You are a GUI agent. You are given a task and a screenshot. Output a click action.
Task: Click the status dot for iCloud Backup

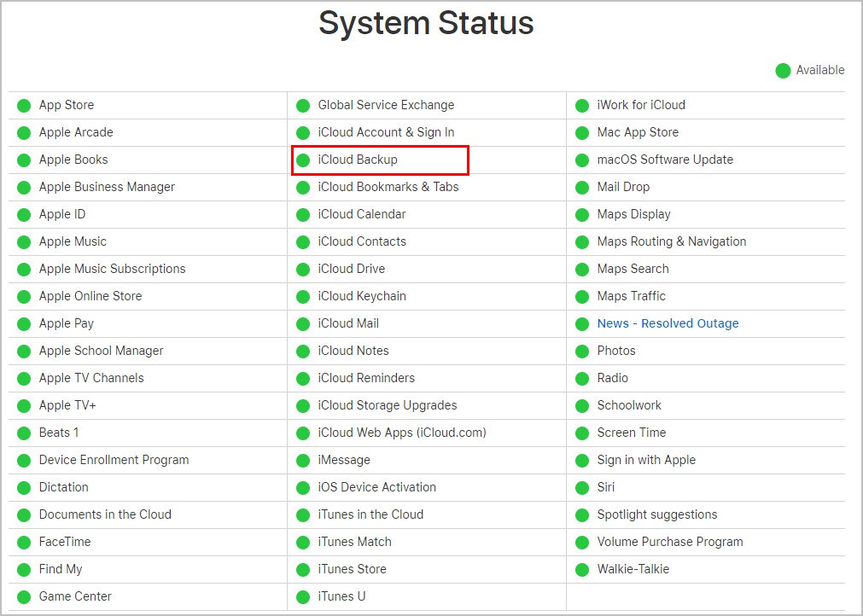[303, 160]
